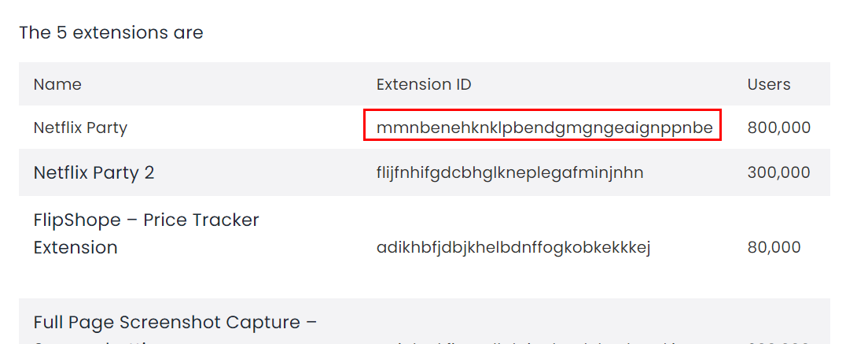
Task: Click the extension ID starting with 'adikhb'
Action: (513, 248)
